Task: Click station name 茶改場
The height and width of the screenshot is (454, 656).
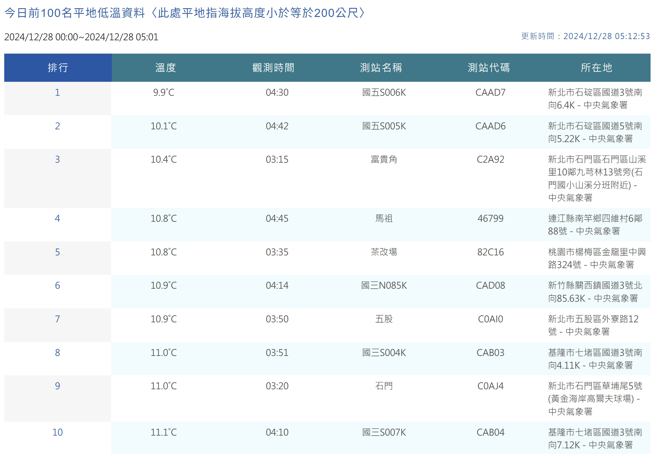Action: click(384, 252)
